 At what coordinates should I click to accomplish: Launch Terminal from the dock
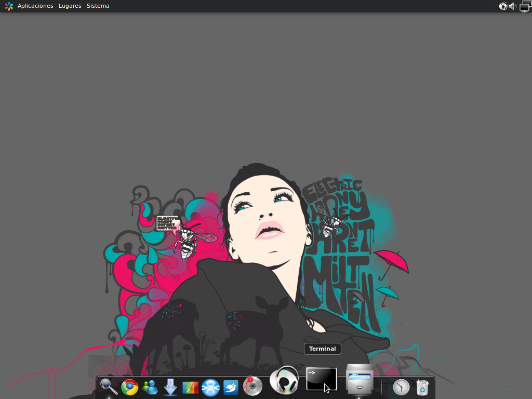click(x=321, y=379)
